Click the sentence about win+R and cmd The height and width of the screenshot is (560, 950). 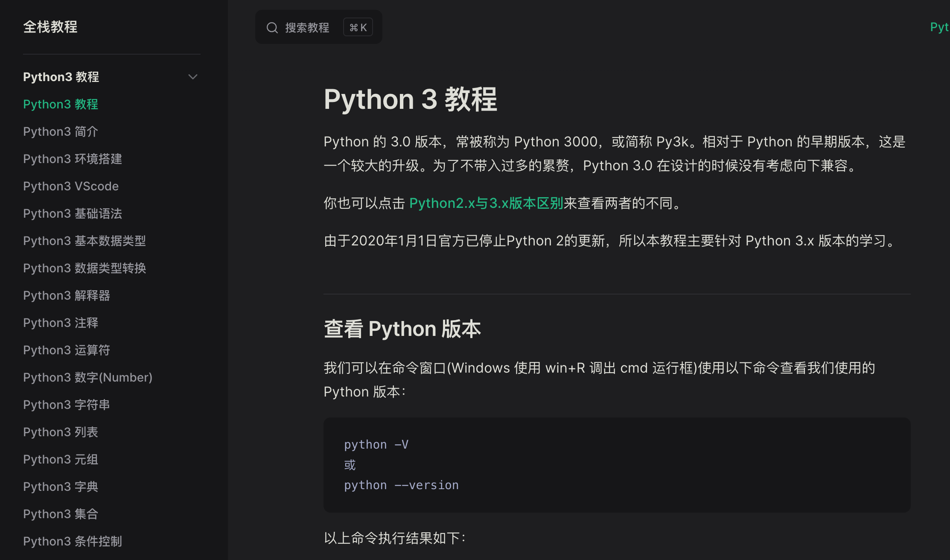click(x=599, y=380)
